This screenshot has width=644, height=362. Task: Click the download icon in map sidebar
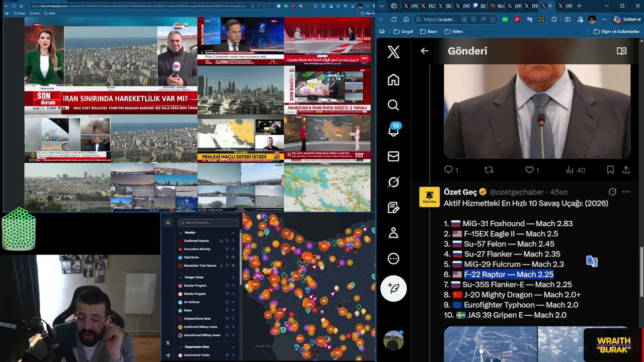[168, 222]
